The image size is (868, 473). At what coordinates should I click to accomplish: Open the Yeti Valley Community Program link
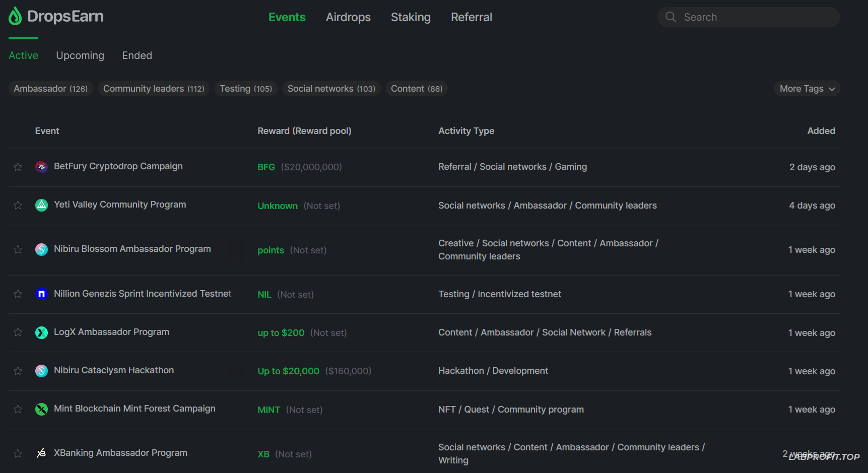click(x=120, y=205)
